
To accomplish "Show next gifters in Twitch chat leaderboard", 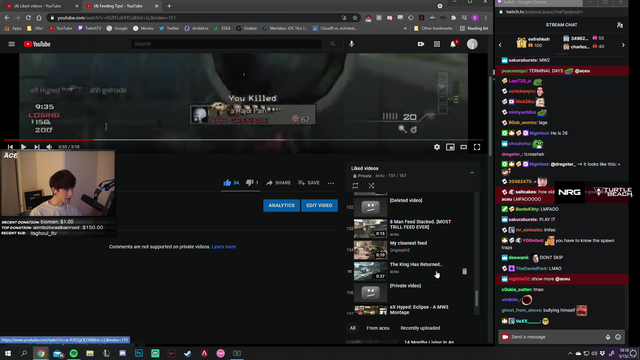I will tap(623, 45).
